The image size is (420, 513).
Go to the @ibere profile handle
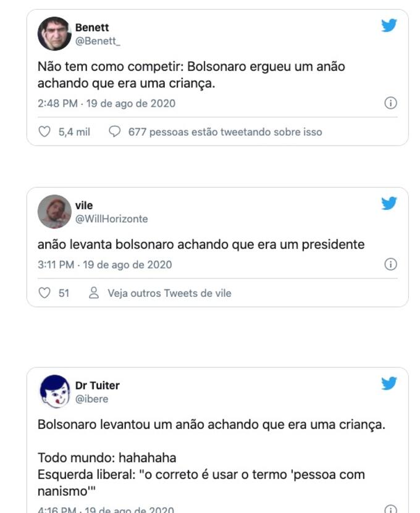[92, 399]
